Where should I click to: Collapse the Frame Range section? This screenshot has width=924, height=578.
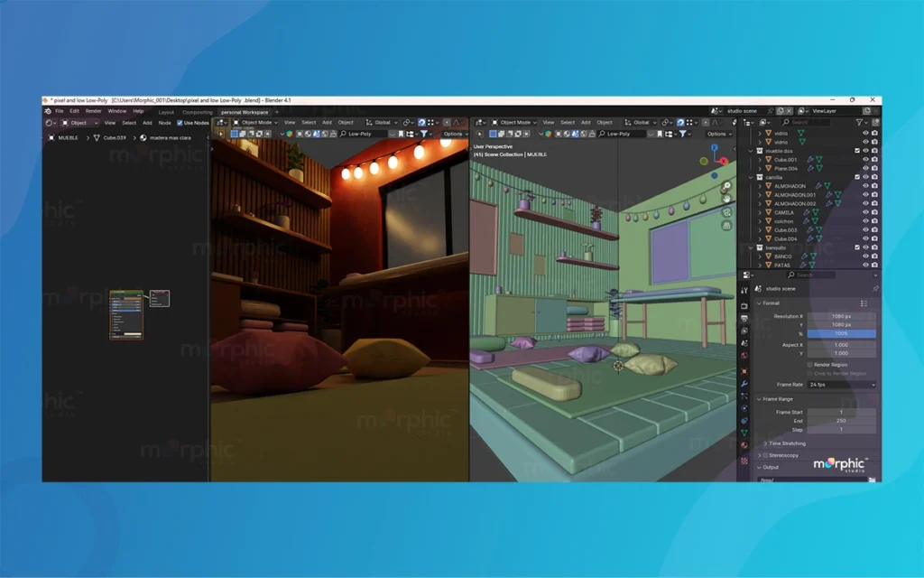[759, 398]
